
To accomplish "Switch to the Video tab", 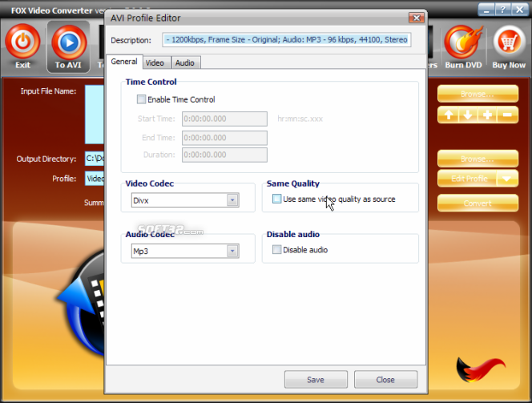I will pos(155,62).
